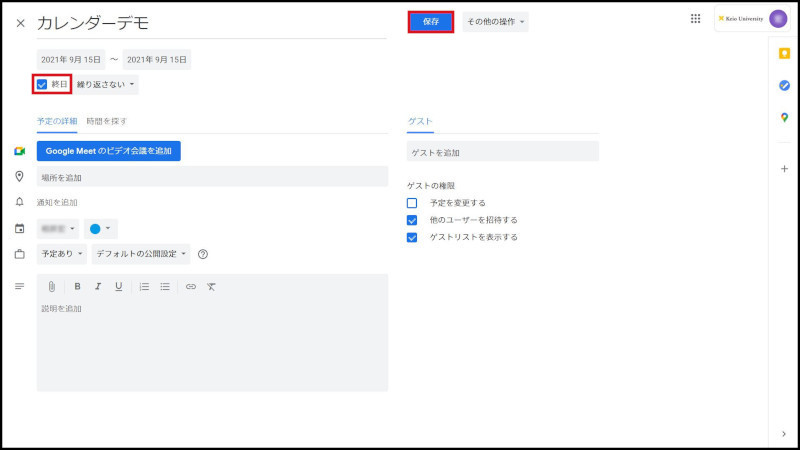This screenshot has width=800, height=450.
Task: Uncheck ゲストリストを表示する permission
Action: (412, 237)
